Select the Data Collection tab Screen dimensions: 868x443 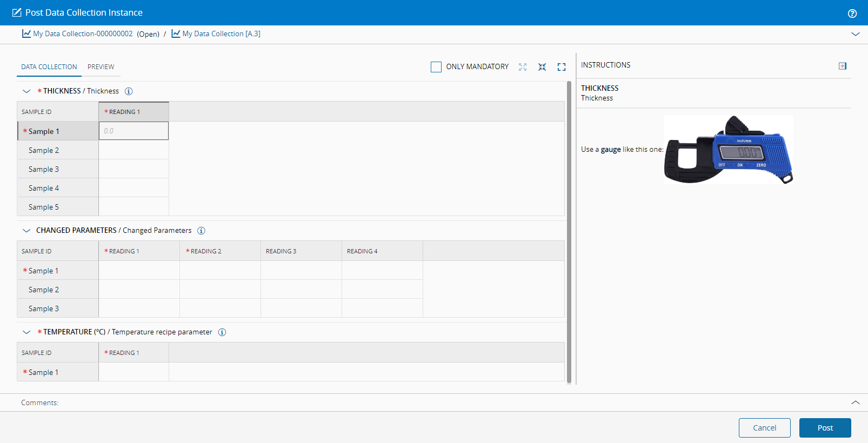click(x=49, y=67)
